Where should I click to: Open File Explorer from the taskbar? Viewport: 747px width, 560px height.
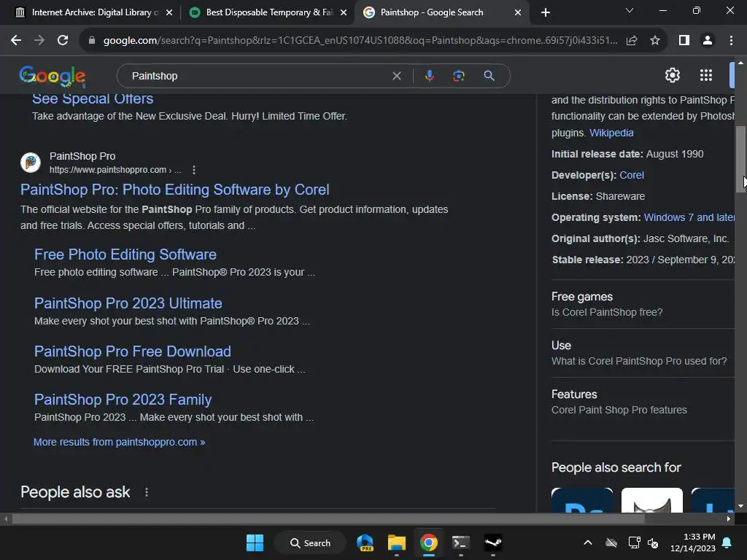396,542
